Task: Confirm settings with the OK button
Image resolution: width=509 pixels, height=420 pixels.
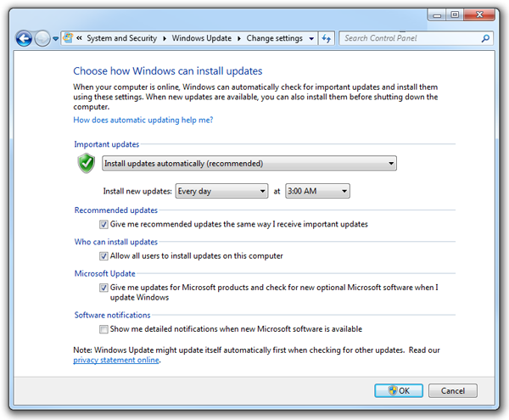Action: pyautogui.click(x=399, y=391)
